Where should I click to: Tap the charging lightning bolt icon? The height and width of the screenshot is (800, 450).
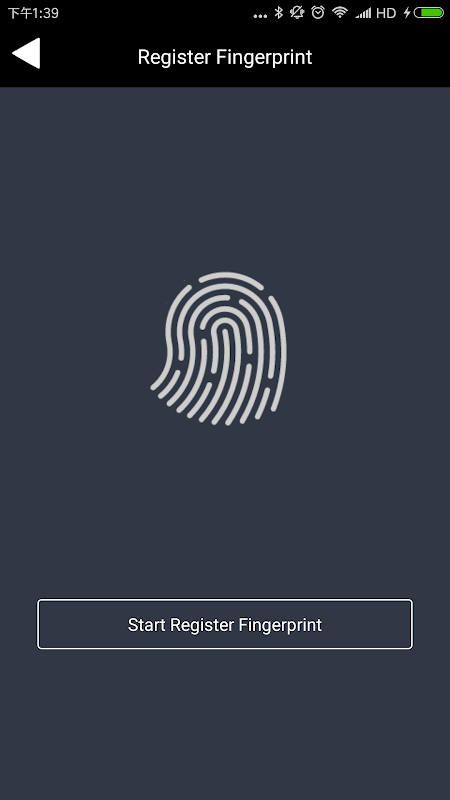(407, 13)
